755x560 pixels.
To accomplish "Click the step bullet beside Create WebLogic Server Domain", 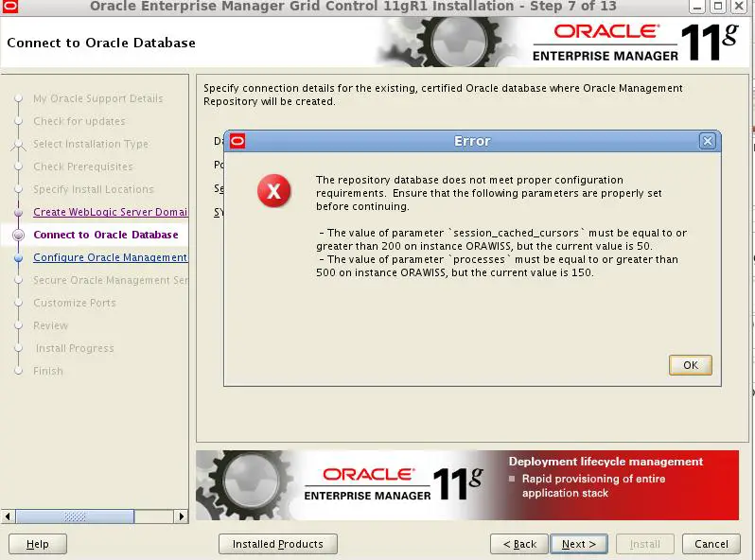I will tap(18, 212).
